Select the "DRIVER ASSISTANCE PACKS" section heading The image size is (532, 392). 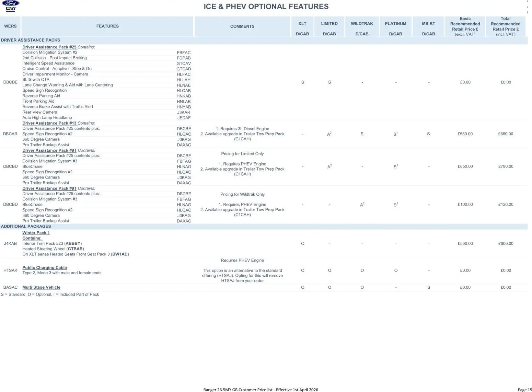click(x=31, y=40)
